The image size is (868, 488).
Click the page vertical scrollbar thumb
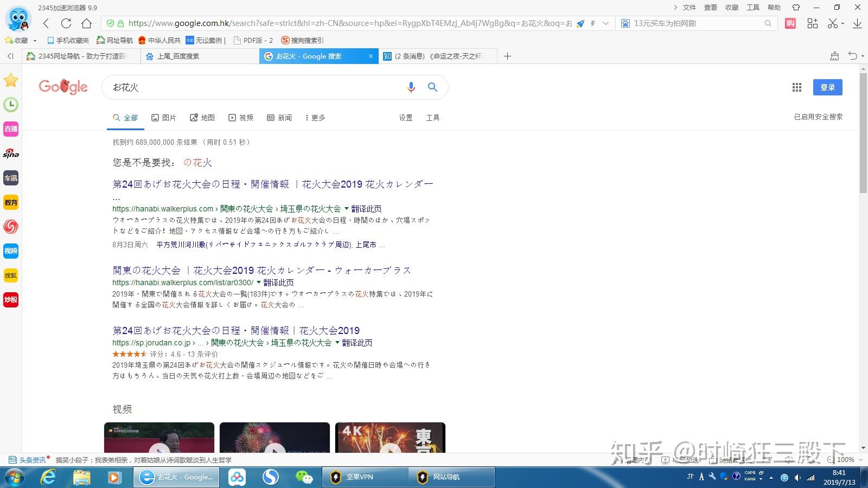coord(863,132)
